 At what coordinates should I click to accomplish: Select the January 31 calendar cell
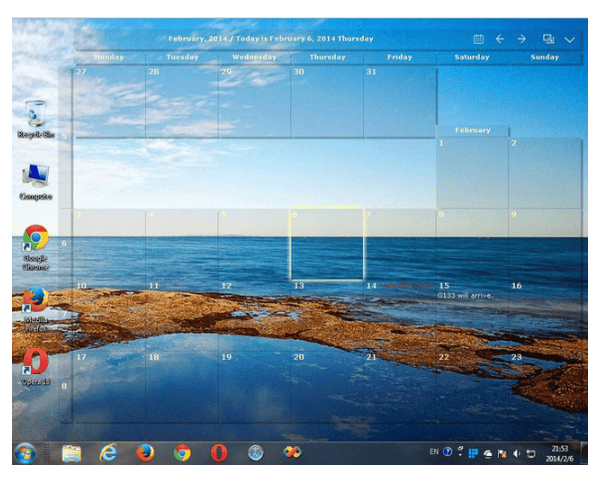[400, 102]
